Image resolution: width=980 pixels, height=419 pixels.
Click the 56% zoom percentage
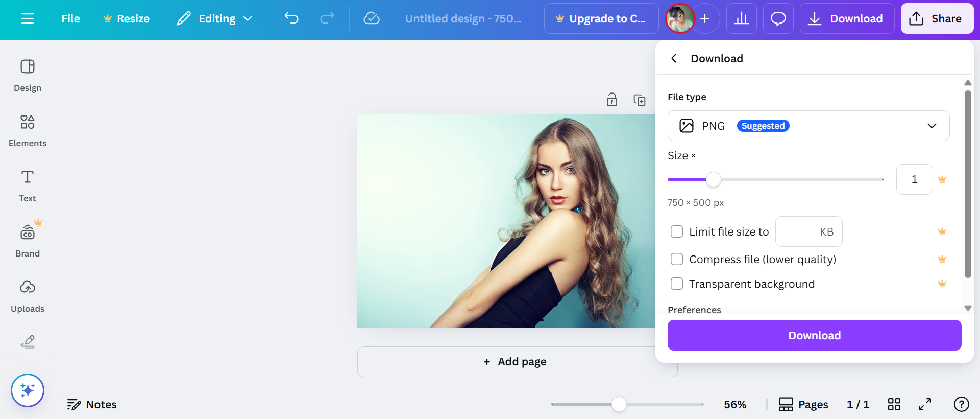(735, 404)
